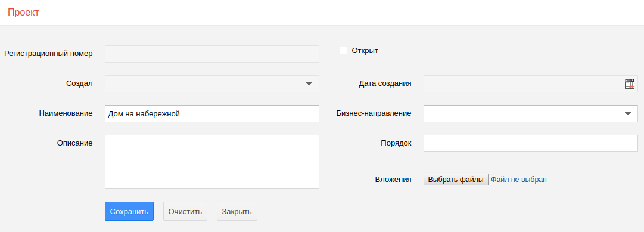Click the Регистрационный номер field
644x232 pixels.
tap(212, 54)
